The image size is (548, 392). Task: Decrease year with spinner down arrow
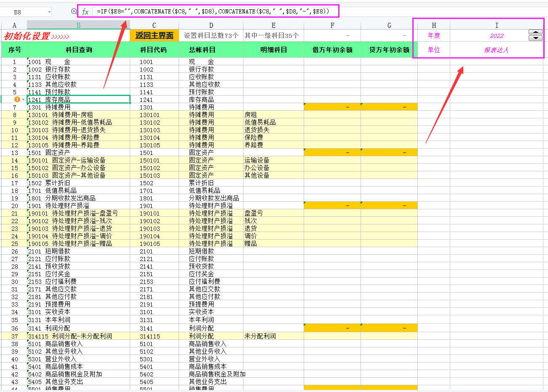535,38
